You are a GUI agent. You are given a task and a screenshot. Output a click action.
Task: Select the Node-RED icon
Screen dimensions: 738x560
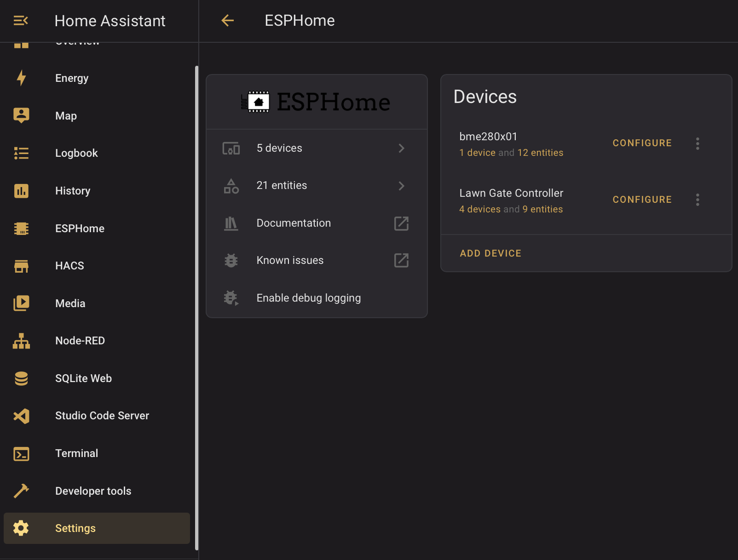click(x=21, y=341)
